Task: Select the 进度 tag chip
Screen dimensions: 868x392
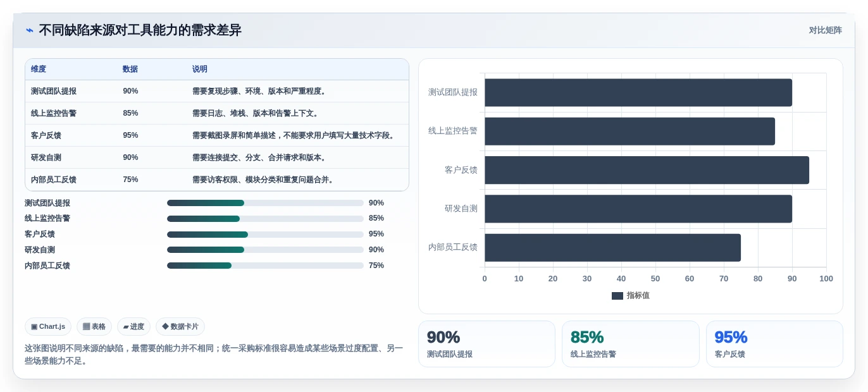Action: pyautogui.click(x=133, y=327)
